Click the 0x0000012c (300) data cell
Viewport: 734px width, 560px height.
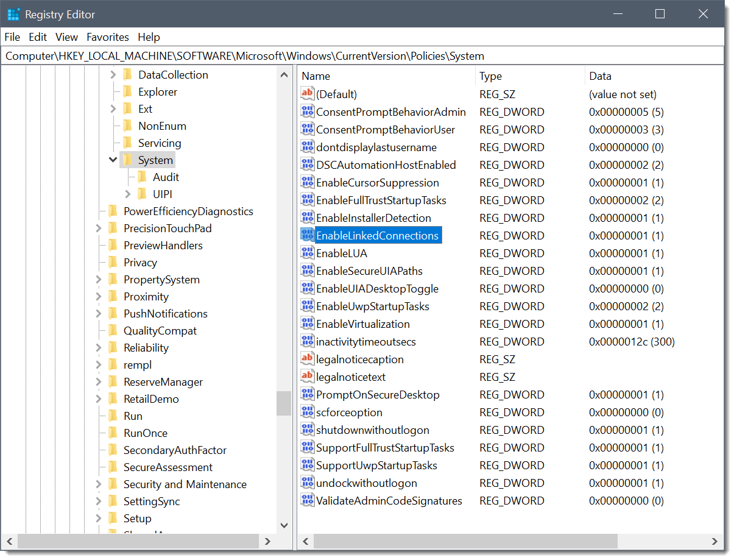coord(632,341)
